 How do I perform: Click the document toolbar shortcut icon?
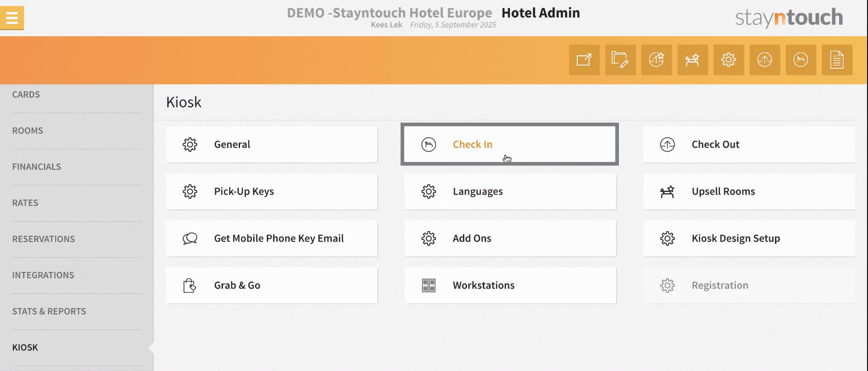(837, 60)
